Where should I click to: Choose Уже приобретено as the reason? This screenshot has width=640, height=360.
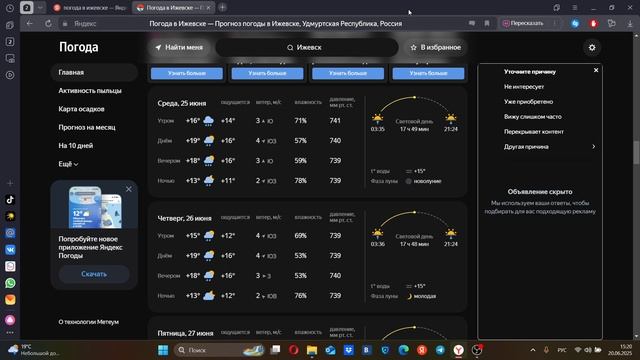click(x=528, y=102)
